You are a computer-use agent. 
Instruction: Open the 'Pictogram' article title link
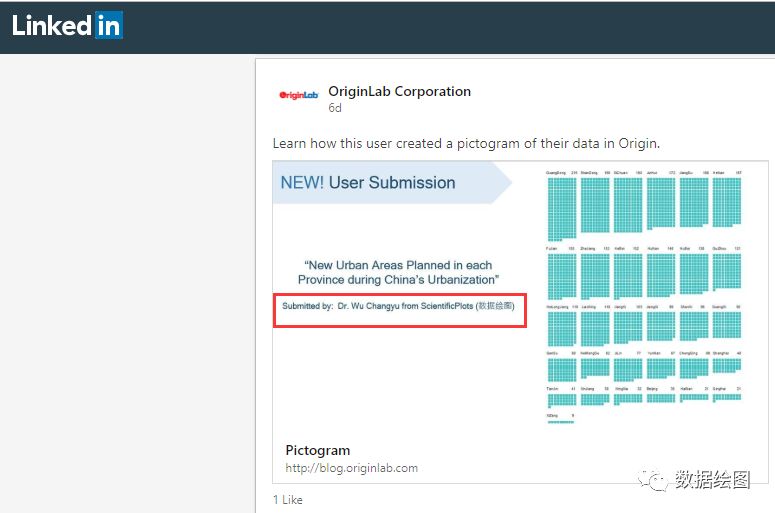[x=318, y=450]
